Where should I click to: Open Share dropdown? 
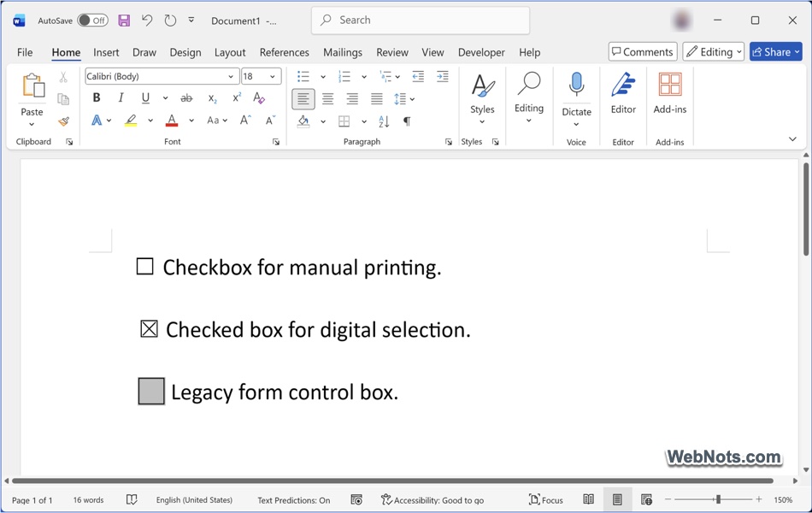point(797,52)
